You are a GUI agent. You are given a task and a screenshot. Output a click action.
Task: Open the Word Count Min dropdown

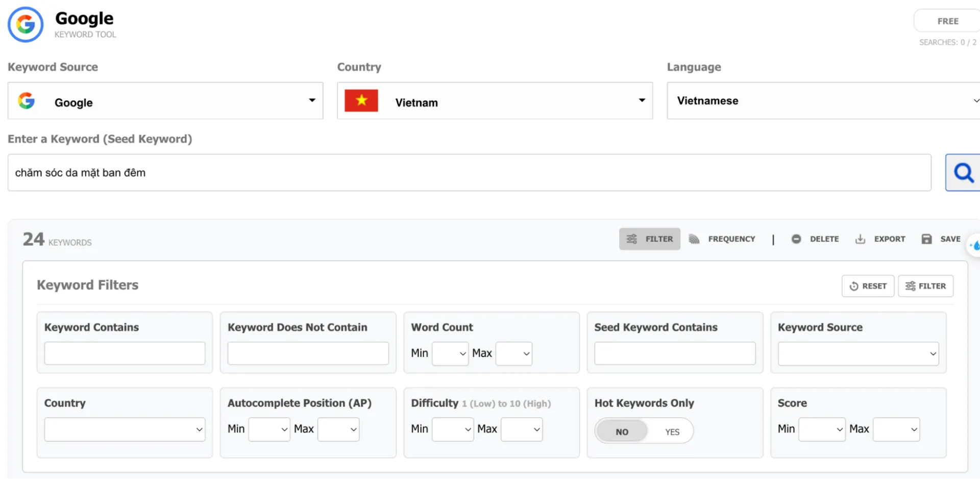tap(450, 353)
